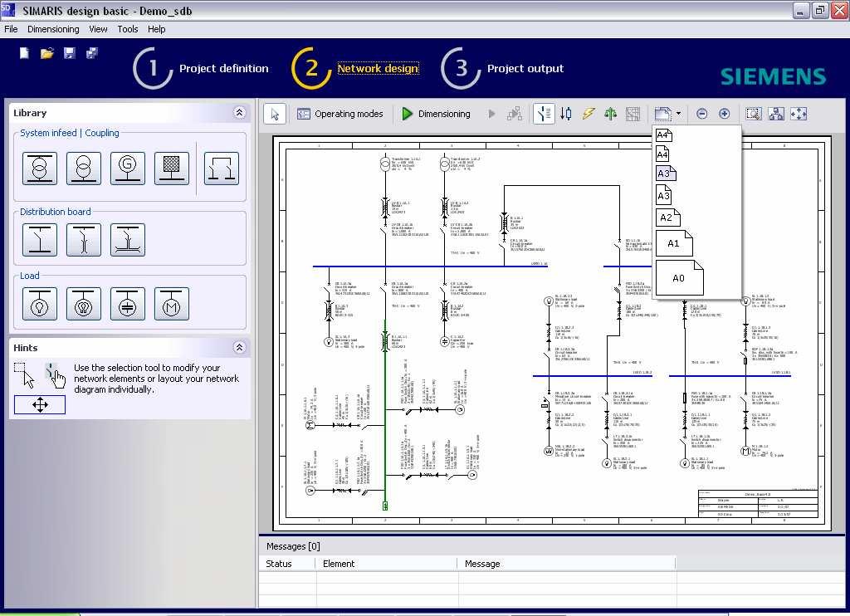Select transformer with medium voltage infeed icon
The image size is (850, 616).
pyautogui.click(x=40, y=168)
